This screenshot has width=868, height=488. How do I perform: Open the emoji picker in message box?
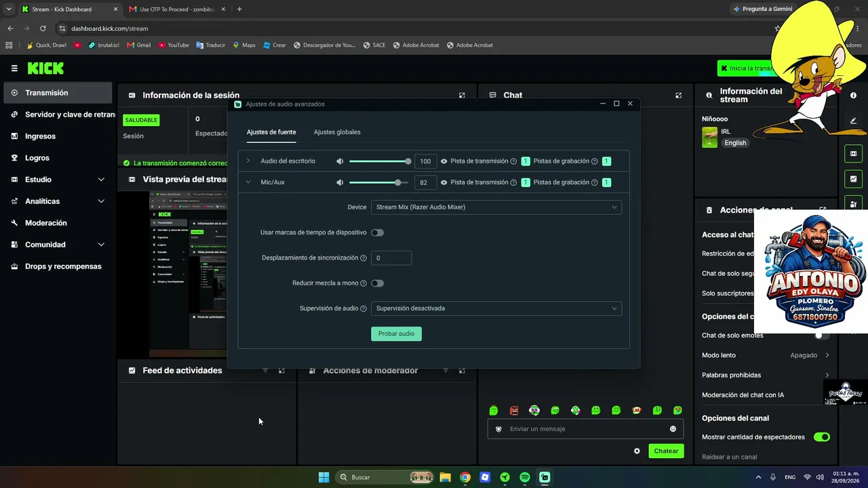[673, 429]
